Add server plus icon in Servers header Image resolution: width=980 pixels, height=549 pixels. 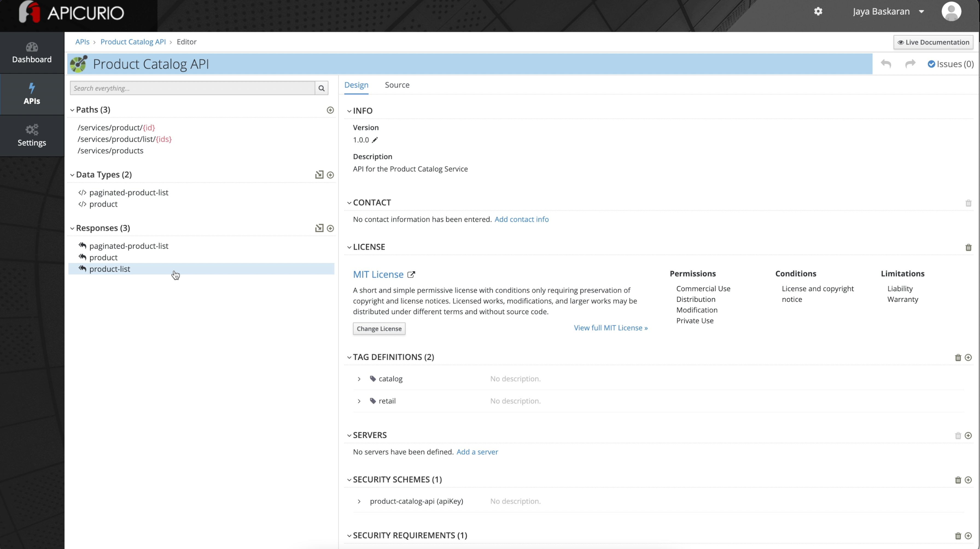coord(968,435)
